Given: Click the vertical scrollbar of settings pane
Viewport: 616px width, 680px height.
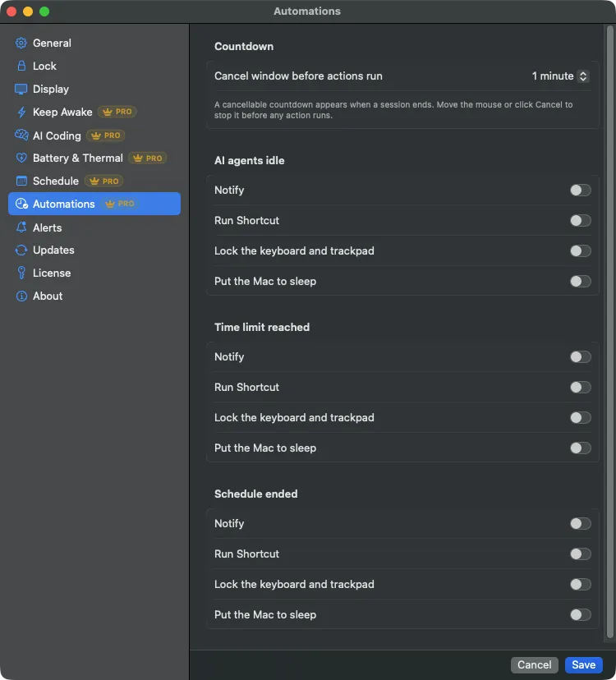Looking at the screenshot, I should tap(610, 332).
